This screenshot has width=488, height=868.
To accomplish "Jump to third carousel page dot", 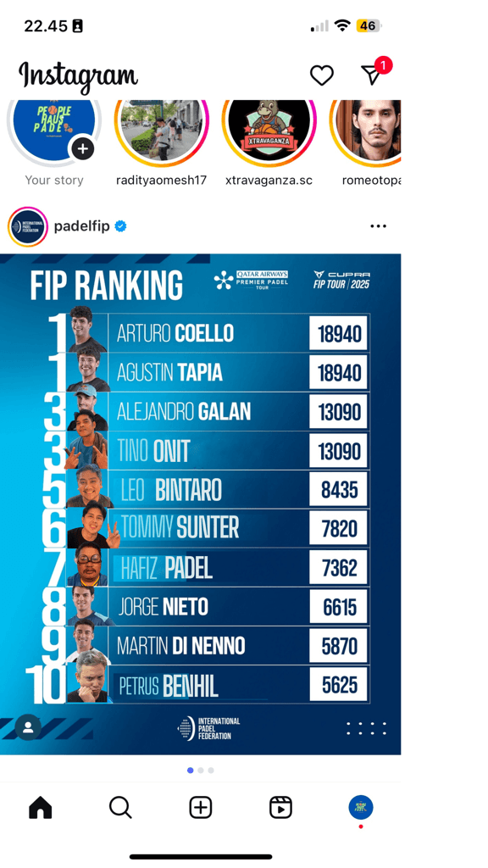I will 211,770.
